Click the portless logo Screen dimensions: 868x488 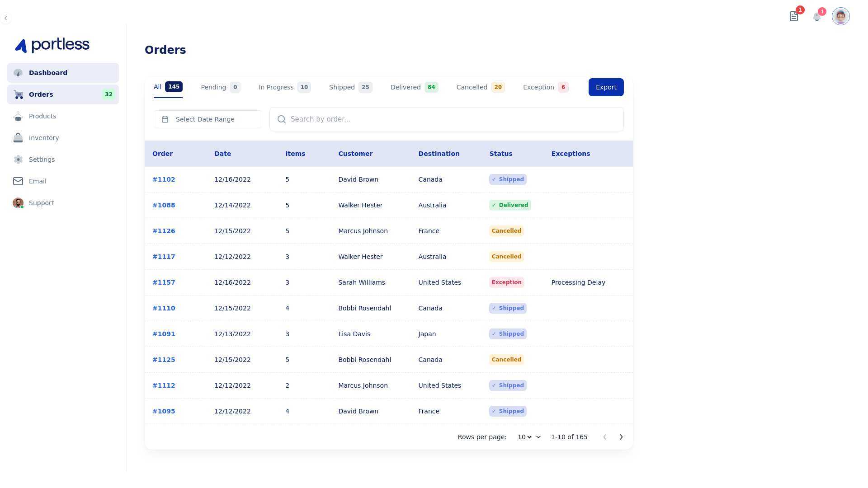[52, 45]
